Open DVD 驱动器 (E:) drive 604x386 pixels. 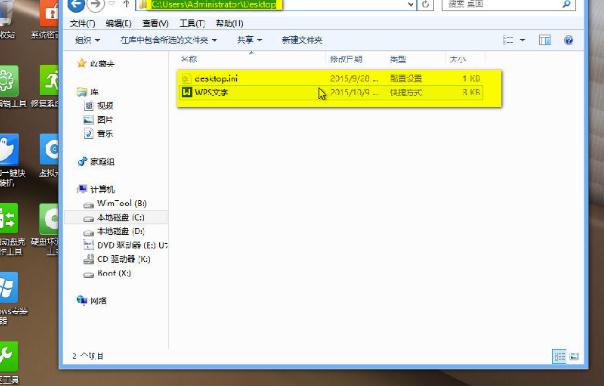point(132,245)
